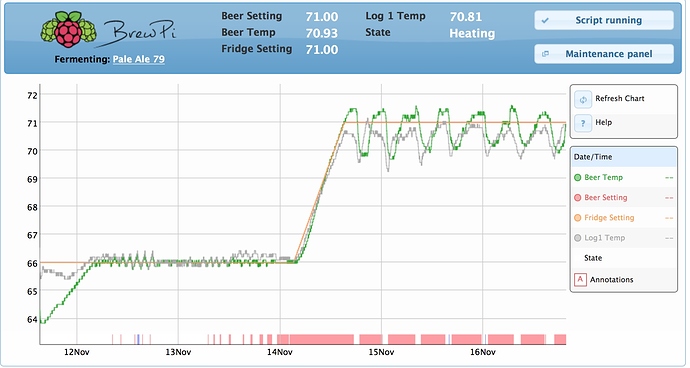Click the Annotations 'A' icon
Viewport: 690px width, 368px height.
click(x=580, y=280)
